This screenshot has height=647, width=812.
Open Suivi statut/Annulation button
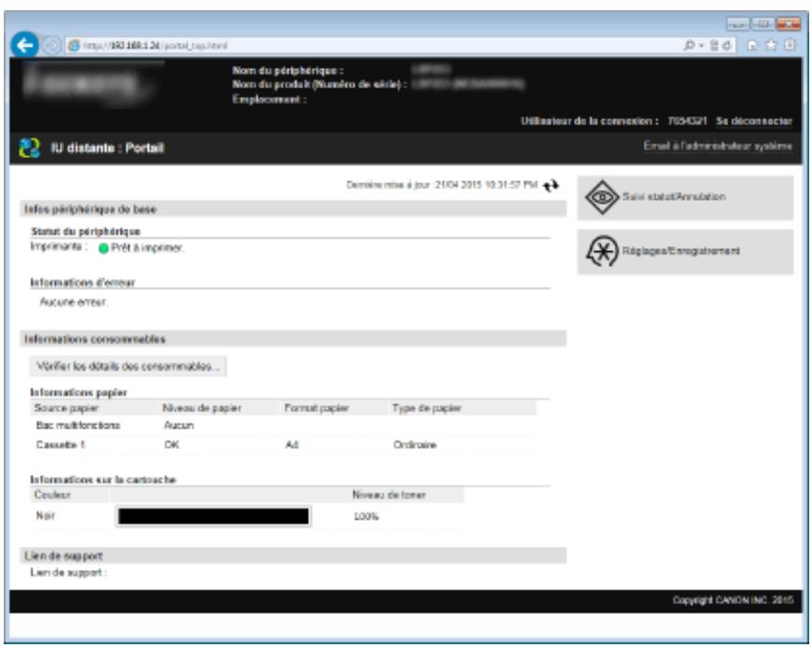click(x=686, y=197)
